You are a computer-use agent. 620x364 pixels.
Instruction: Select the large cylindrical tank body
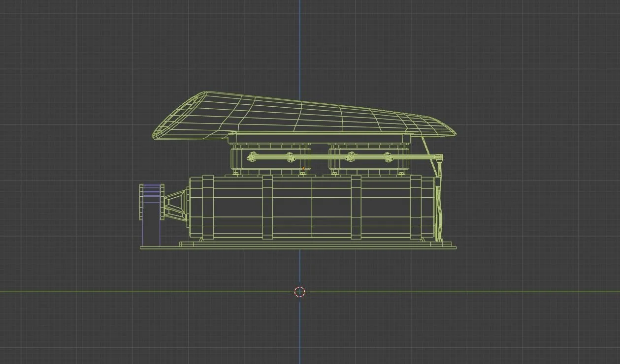pos(312,208)
